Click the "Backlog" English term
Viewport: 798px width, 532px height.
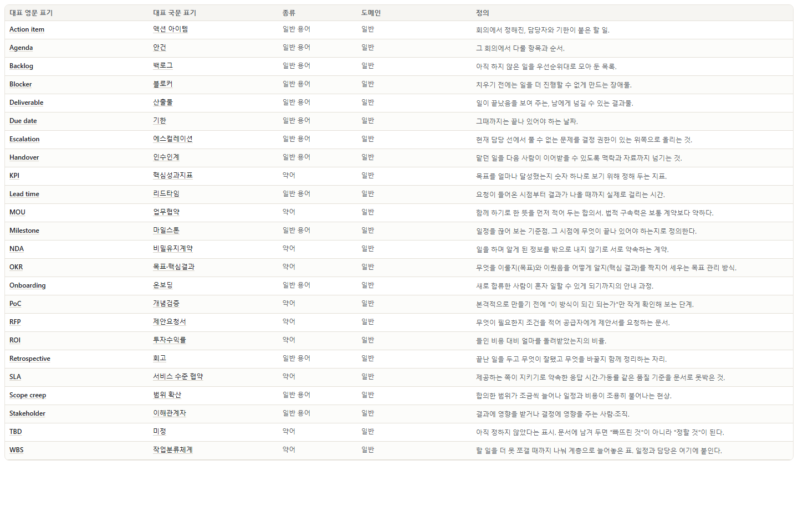tap(21, 66)
